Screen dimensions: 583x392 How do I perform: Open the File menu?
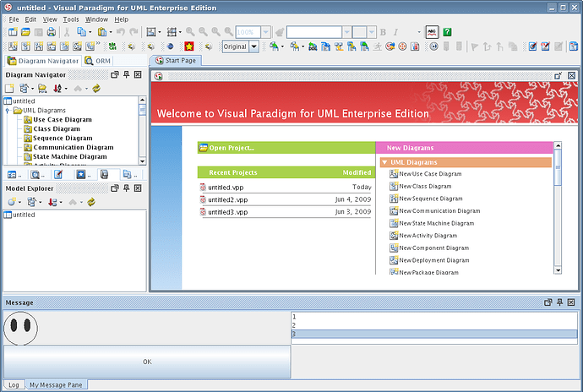tap(14, 19)
